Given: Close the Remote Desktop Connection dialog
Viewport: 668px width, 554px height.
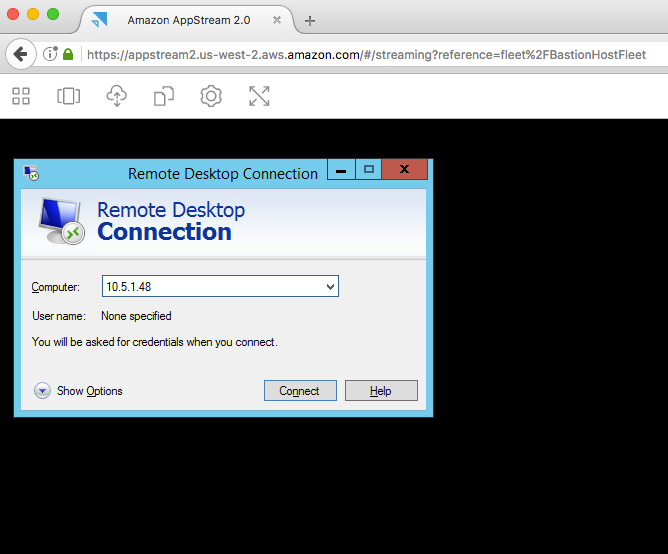Looking at the screenshot, I should pos(405,170).
